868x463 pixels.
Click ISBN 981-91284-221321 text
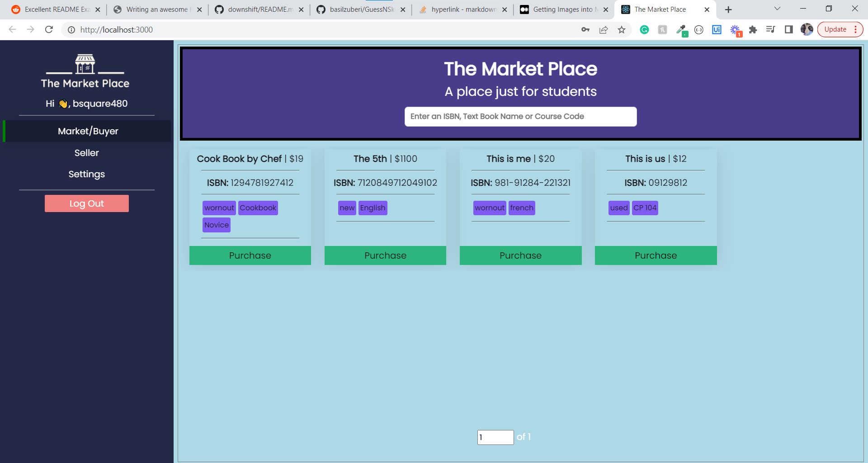[x=520, y=183]
